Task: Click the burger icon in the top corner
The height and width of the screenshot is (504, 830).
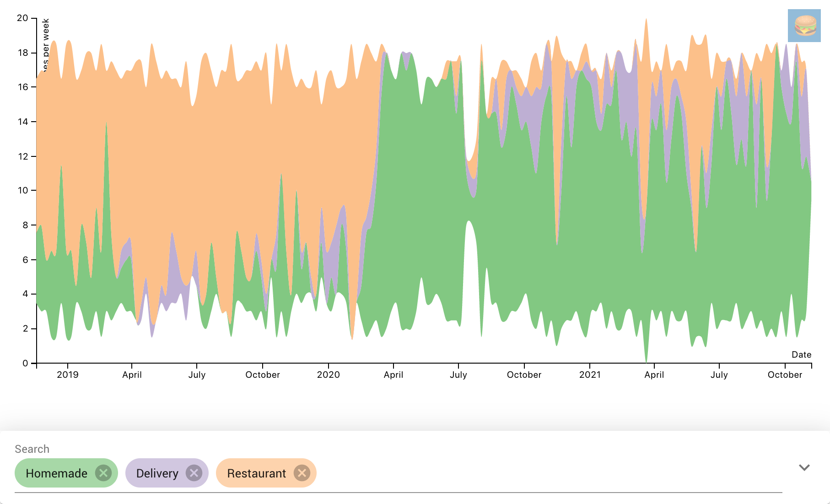Action: tap(804, 26)
